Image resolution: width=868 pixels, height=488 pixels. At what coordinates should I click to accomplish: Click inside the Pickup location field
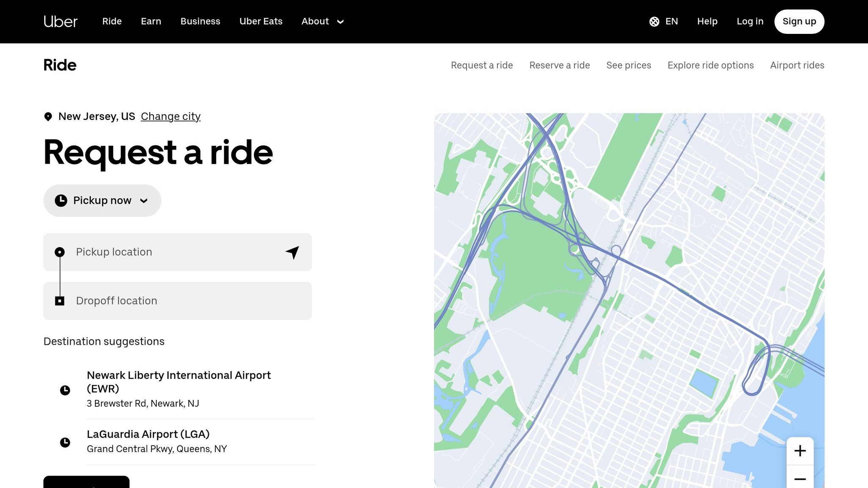coord(170,252)
